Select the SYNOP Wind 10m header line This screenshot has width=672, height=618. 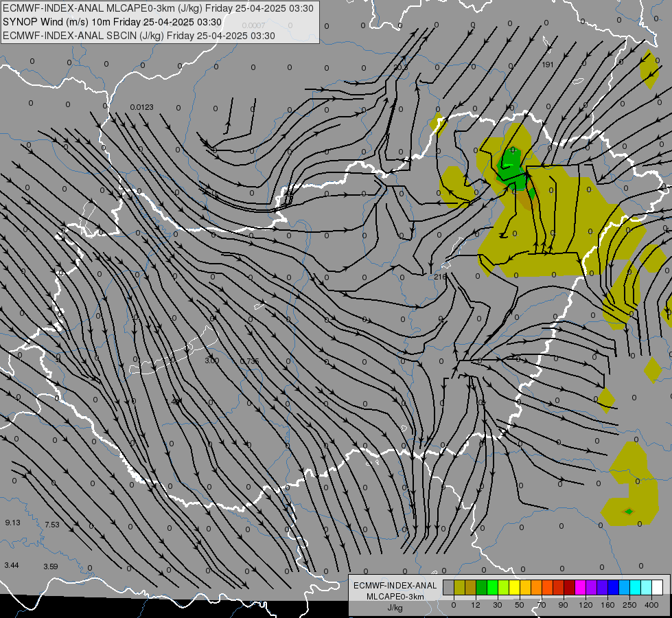[x=113, y=22]
